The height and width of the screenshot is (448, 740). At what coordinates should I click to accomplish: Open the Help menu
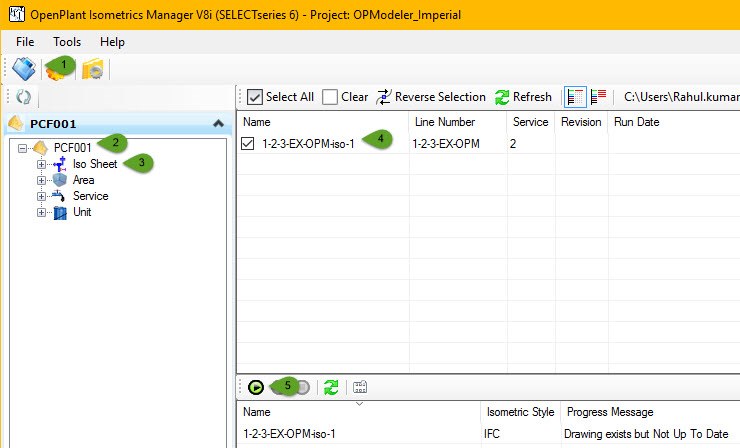[x=112, y=42]
